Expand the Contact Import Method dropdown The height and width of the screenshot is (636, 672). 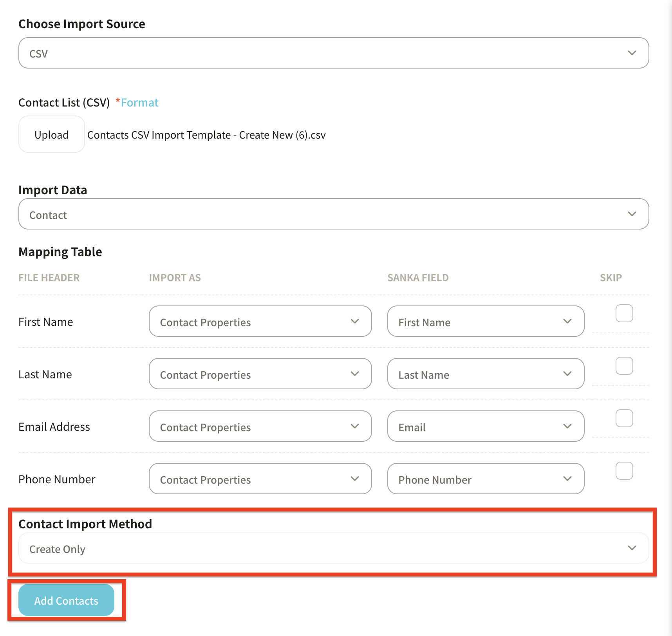tap(333, 548)
